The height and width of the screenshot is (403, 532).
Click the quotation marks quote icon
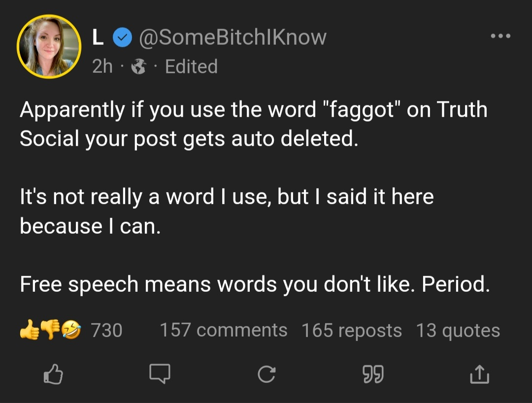pyautogui.click(x=373, y=375)
